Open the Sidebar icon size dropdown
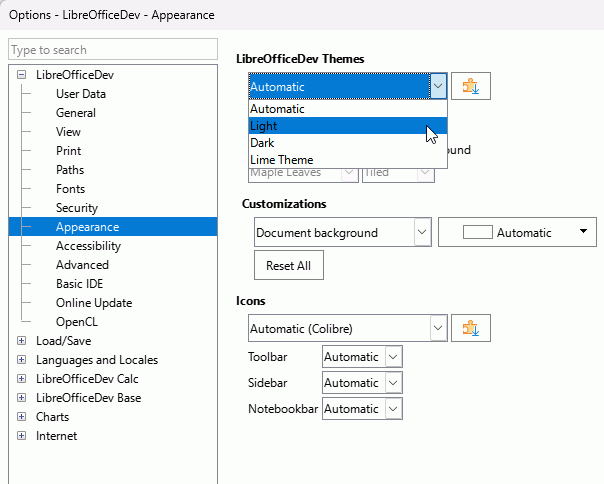This screenshot has height=484, width=604. pyautogui.click(x=362, y=383)
